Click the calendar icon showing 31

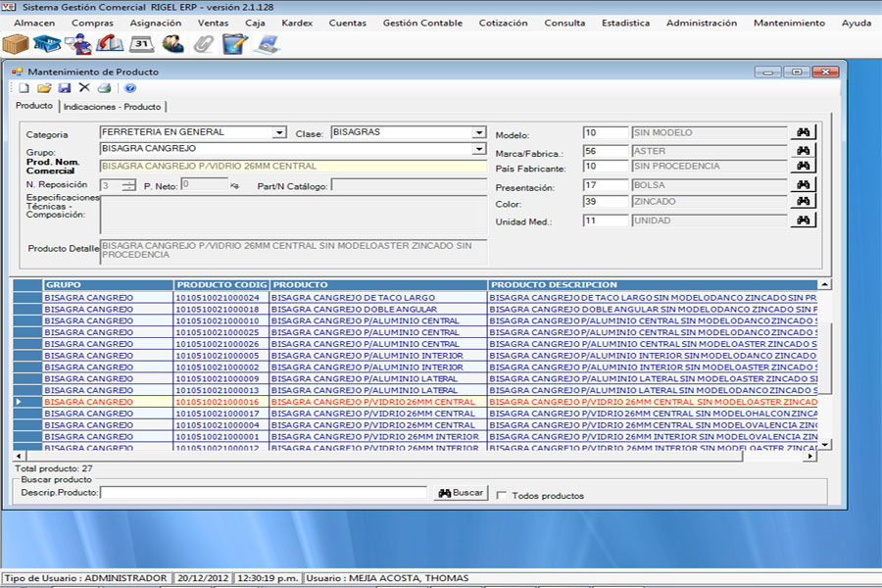[x=141, y=43]
